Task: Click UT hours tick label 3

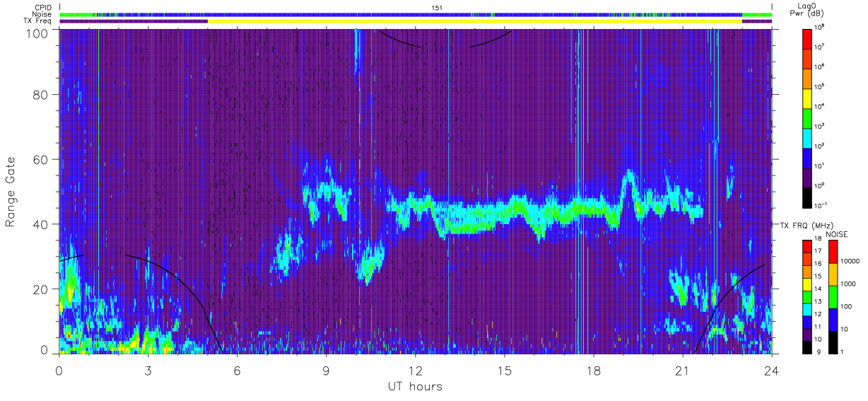Action: point(148,370)
